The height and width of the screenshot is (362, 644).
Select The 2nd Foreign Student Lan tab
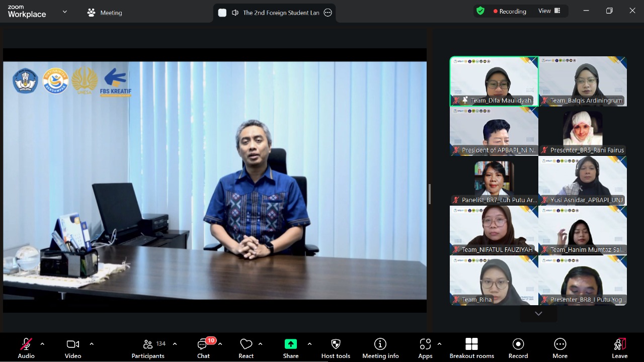(x=275, y=13)
